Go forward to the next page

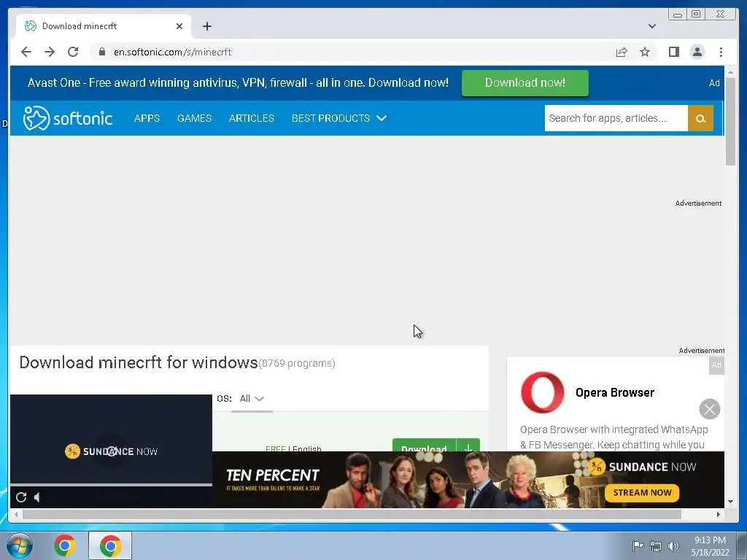pos(50,52)
